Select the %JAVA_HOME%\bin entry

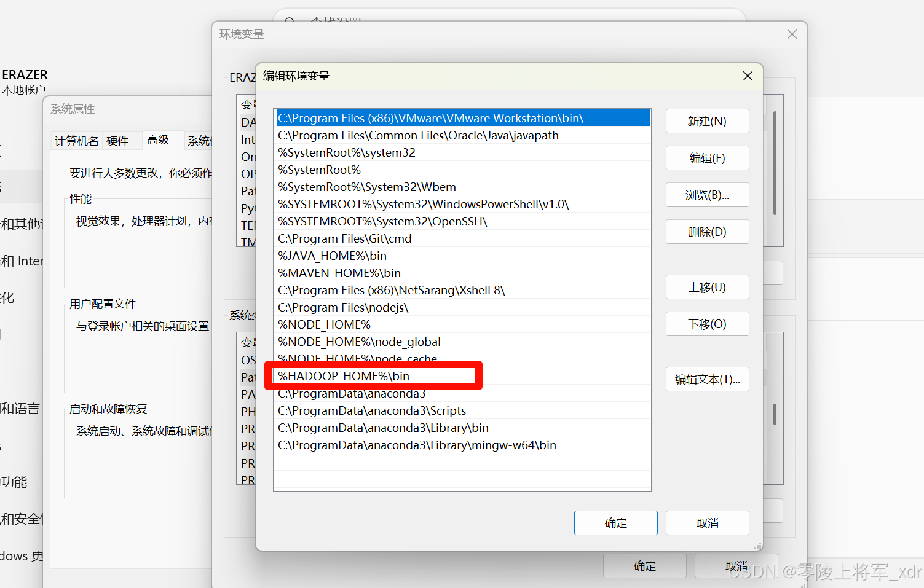click(463, 256)
